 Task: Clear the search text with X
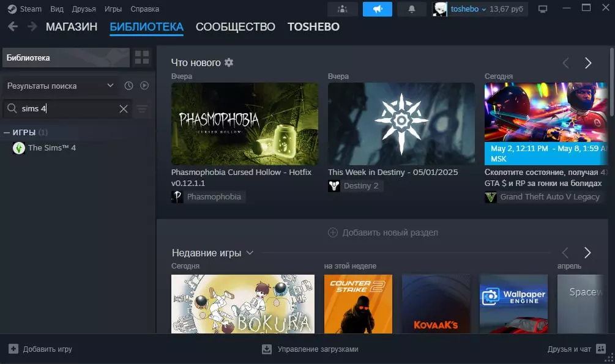(x=124, y=109)
